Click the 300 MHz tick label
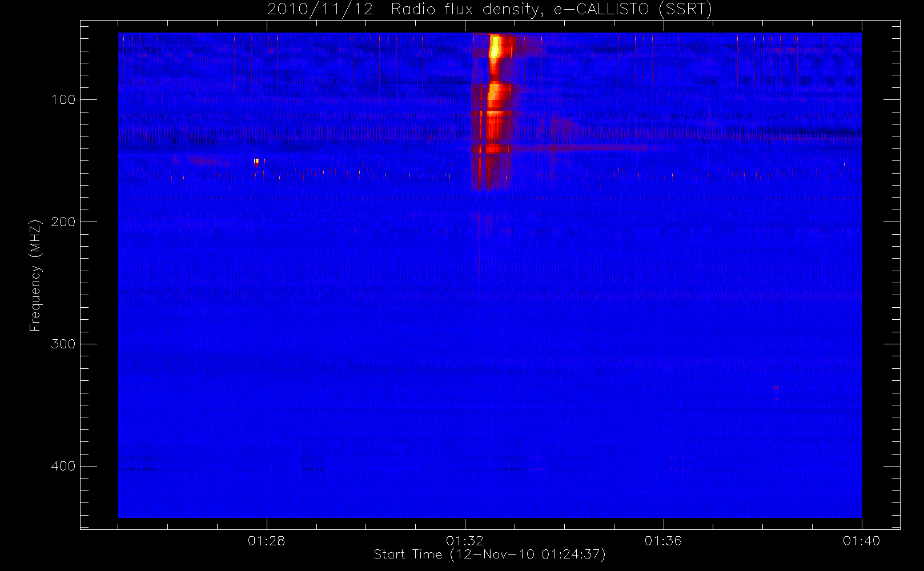This screenshot has height=571, width=924. click(63, 344)
